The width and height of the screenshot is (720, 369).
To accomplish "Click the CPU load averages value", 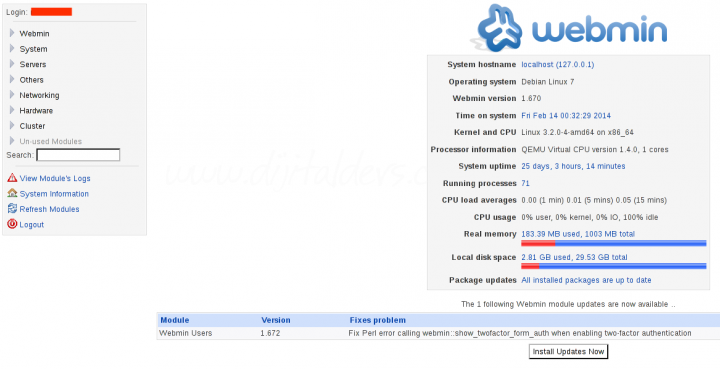I will [594, 200].
